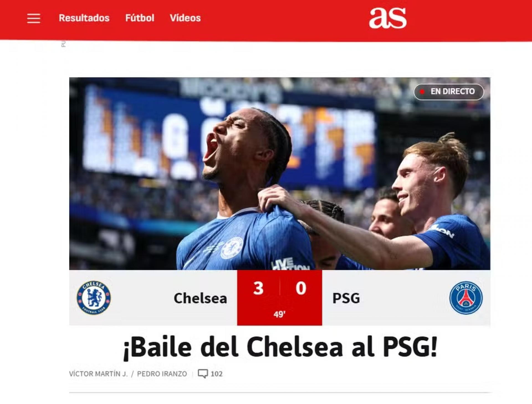
Task: Click the PSG team name
Action: 346,298
